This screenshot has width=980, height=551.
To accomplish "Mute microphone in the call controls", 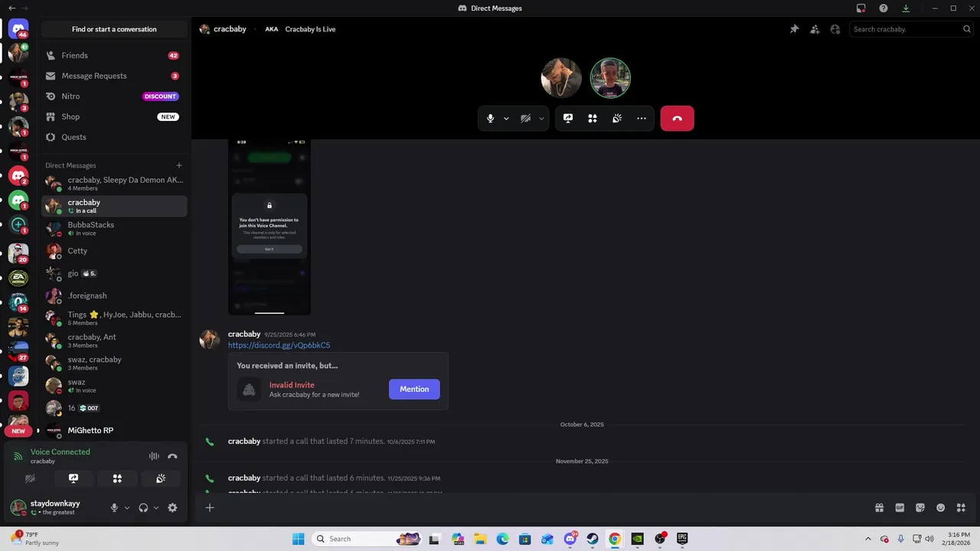I will pyautogui.click(x=490, y=119).
